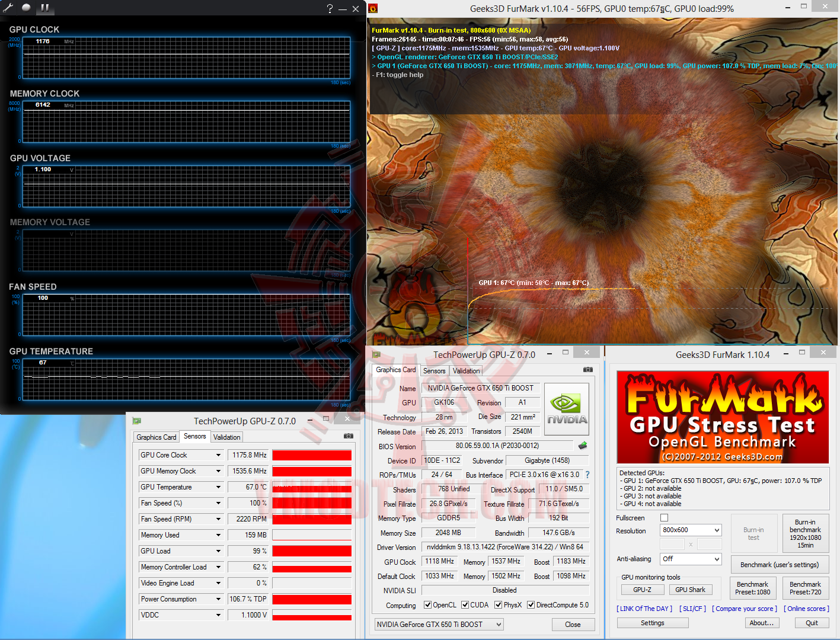The image size is (840, 640).
Task: Toggle the Fullscreen checkbox in FurMark
Action: click(x=664, y=518)
